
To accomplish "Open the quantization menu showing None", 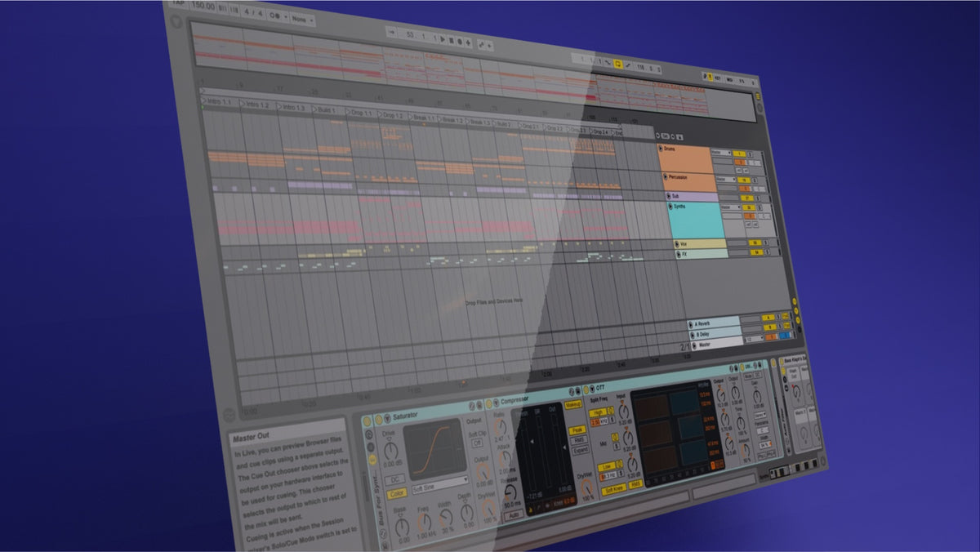I will click(x=303, y=18).
